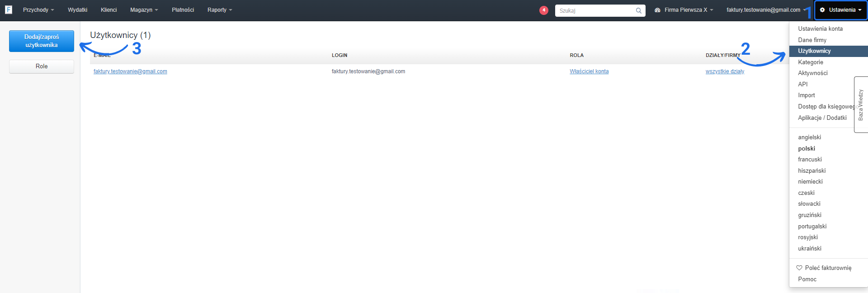Select Import in settings menu

806,95
